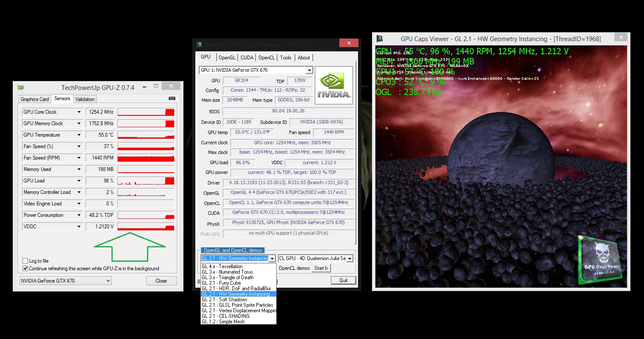Screen dimensions: 644x339
Task: Open the Power Consumption sensor dropdown
Action: (x=79, y=215)
